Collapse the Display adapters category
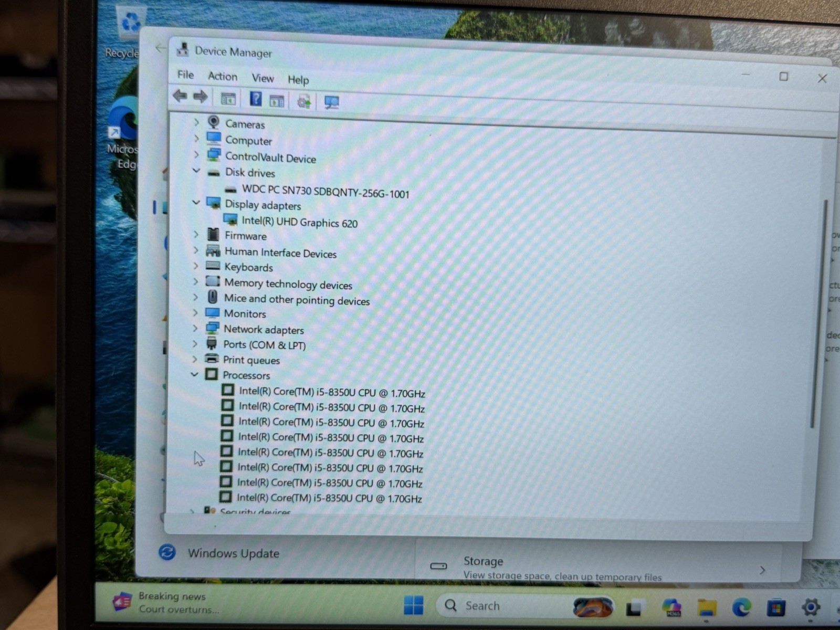The height and width of the screenshot is (630, 840). [196, 202]
